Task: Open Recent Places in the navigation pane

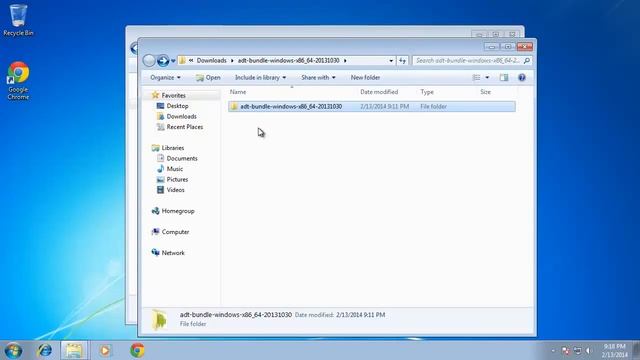Action: pos(184,127)
